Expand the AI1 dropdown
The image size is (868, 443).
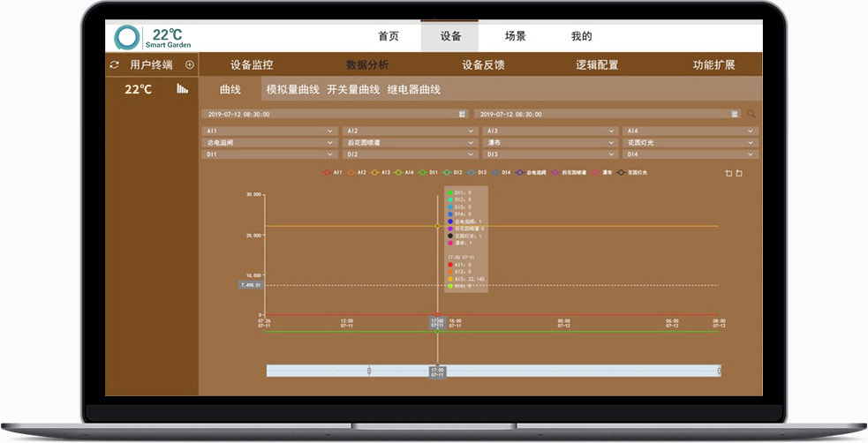point(269,131)
